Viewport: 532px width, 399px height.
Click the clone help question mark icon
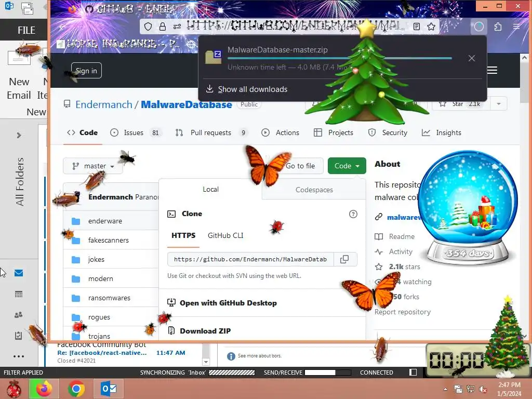(353, 214)
